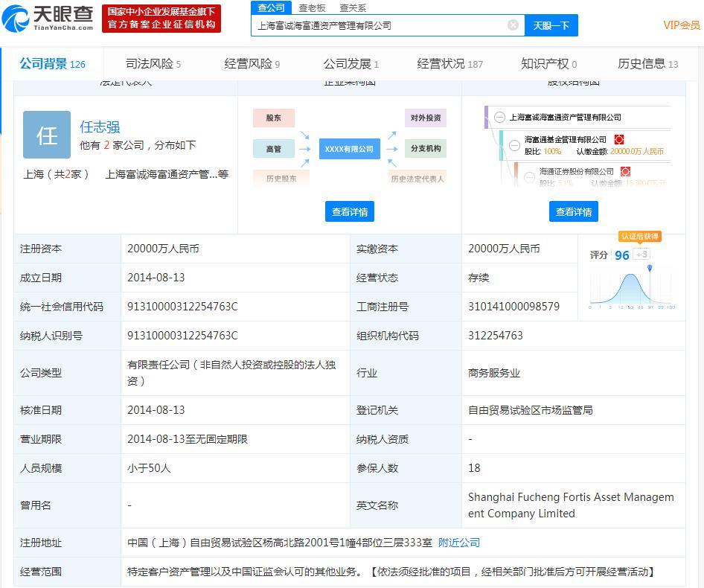
Task: Click the red banner 国家中小企业发展基金旗下
Action: (161, 19)
